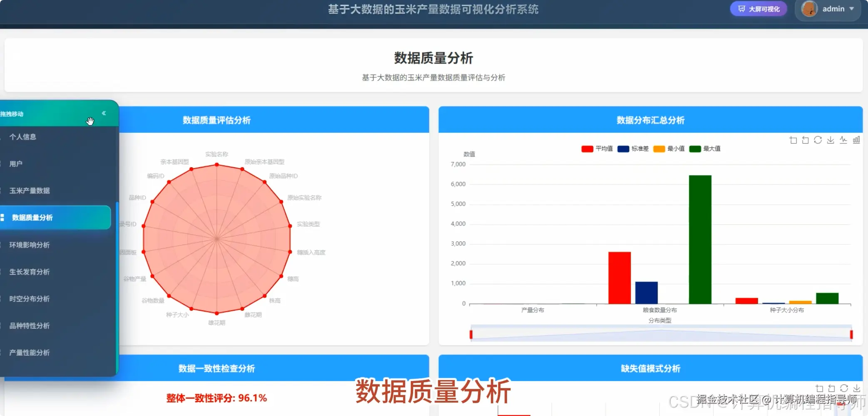Image resolution: width=868 pixels, height=416 pixels.
Task: Activate zoom tool on missing value chart
Action: click(x=819, y=388)
